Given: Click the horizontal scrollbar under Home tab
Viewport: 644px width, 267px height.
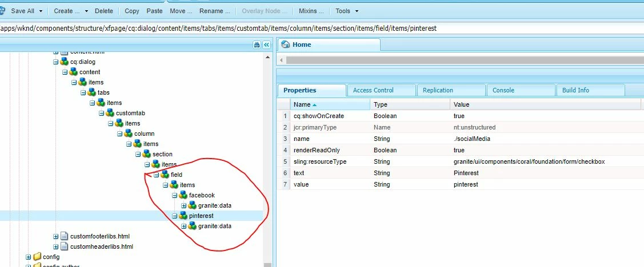Looking at the screenshot, I should (465, 60).
